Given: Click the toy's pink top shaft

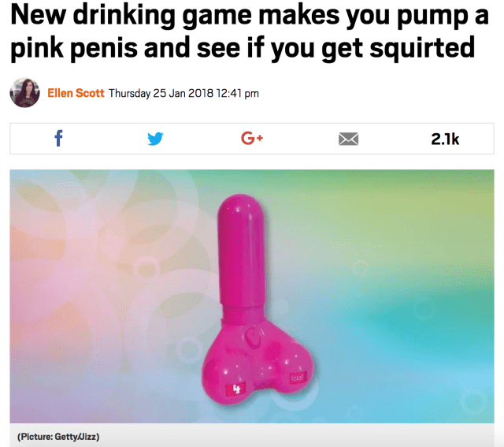Looking at the screenshot, I should (x=242, y=249).
